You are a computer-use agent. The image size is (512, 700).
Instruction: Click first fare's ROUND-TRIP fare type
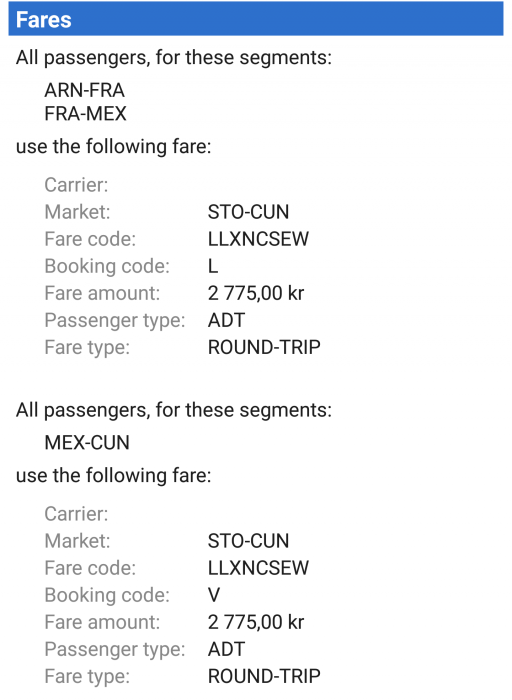point(264,347)
